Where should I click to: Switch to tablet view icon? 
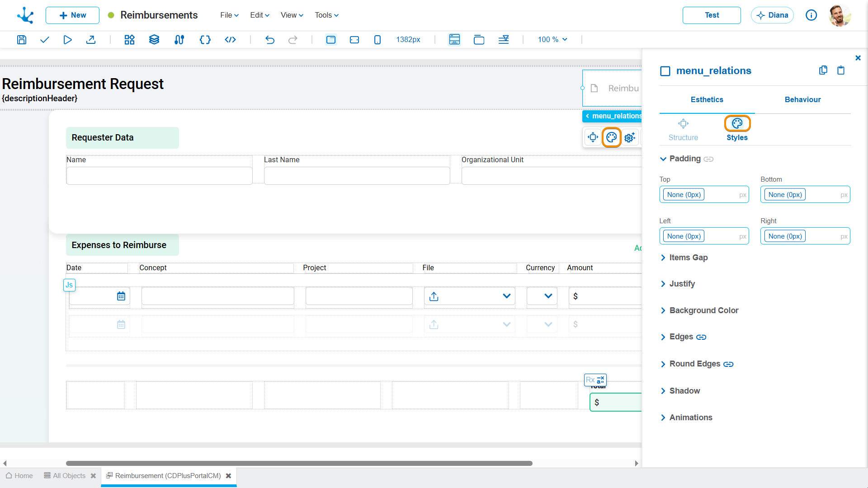coord(354,40)
